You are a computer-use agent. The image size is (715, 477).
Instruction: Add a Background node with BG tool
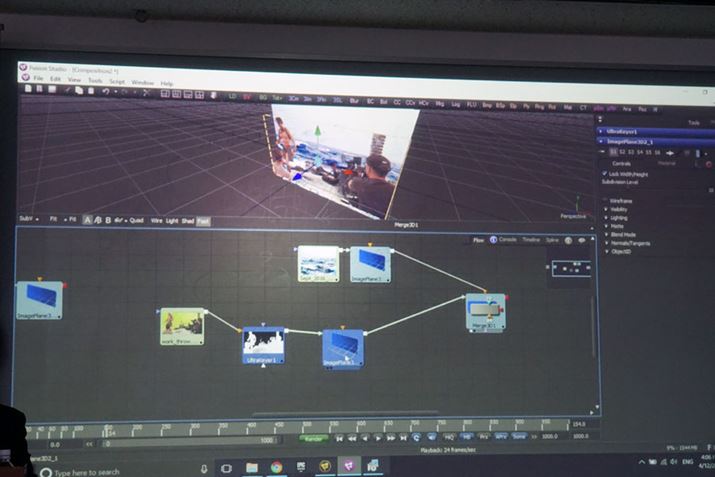click(263, 96)
